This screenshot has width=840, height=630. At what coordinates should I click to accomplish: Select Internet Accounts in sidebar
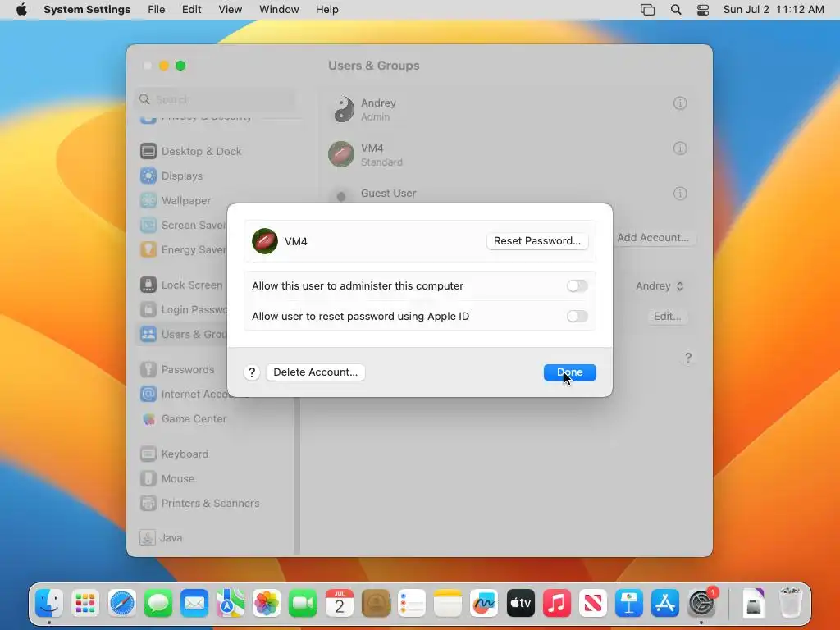point(183,395)
